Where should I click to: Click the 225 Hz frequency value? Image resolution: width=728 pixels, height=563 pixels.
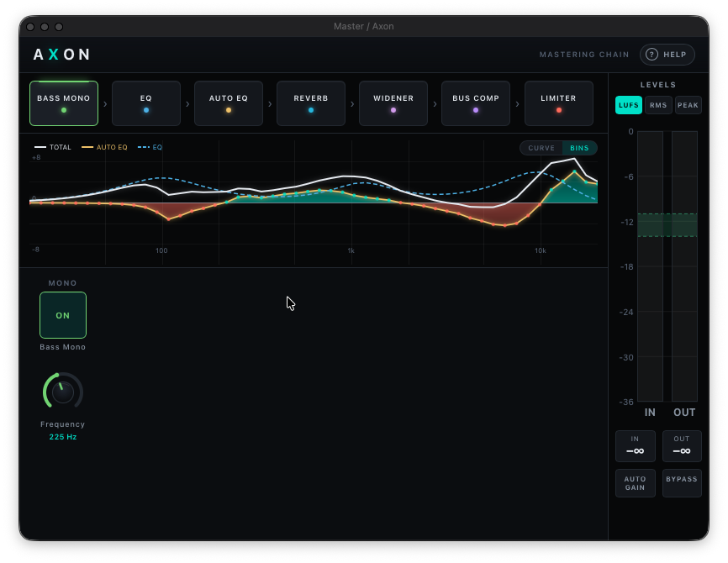[x=63, y=437]
